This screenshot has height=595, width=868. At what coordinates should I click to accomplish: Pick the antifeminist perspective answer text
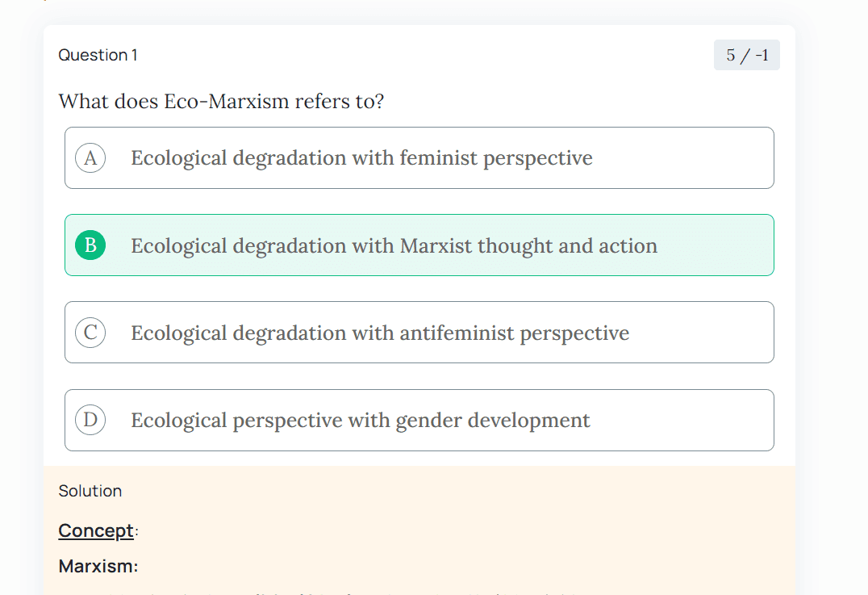(379, 333)
